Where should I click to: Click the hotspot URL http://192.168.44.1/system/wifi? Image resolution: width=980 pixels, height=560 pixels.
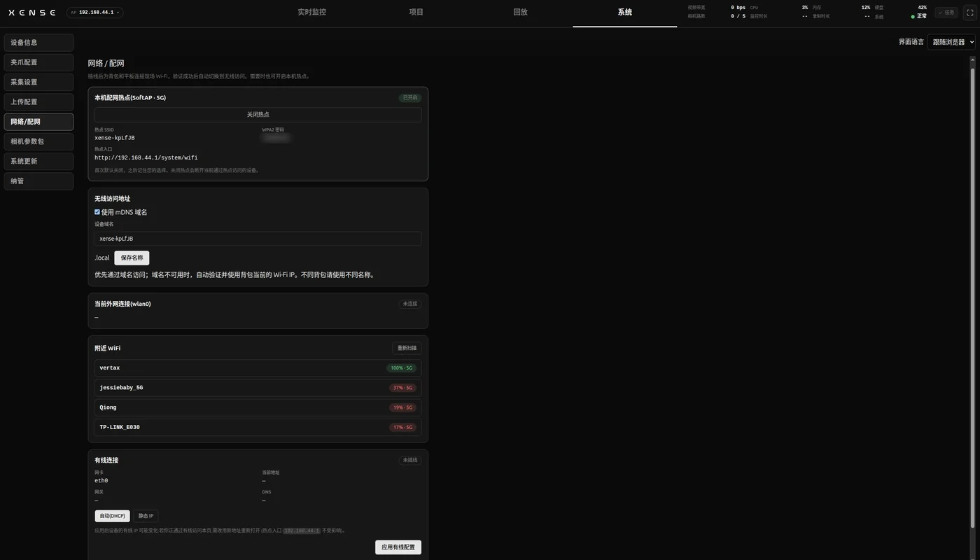click(146, 157)
